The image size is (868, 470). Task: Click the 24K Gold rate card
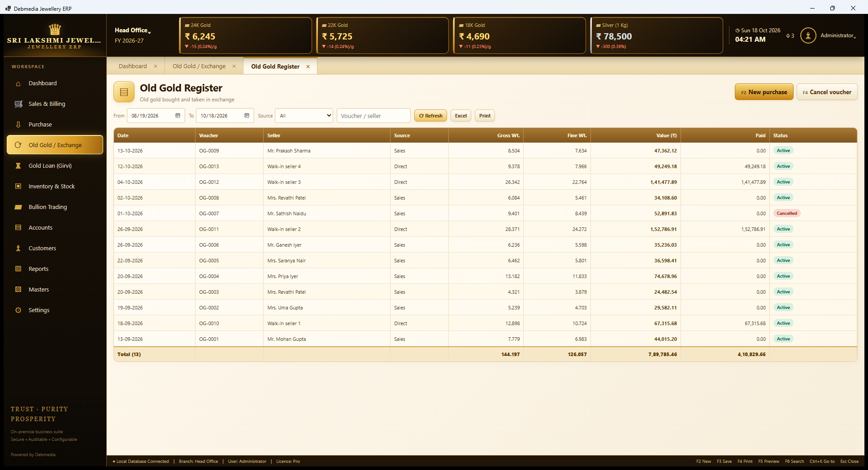pyautogui.click(x=246, y=35)
